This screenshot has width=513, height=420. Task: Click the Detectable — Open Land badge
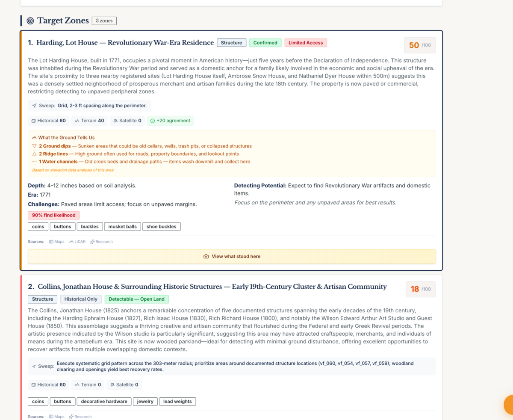[136, 299]
